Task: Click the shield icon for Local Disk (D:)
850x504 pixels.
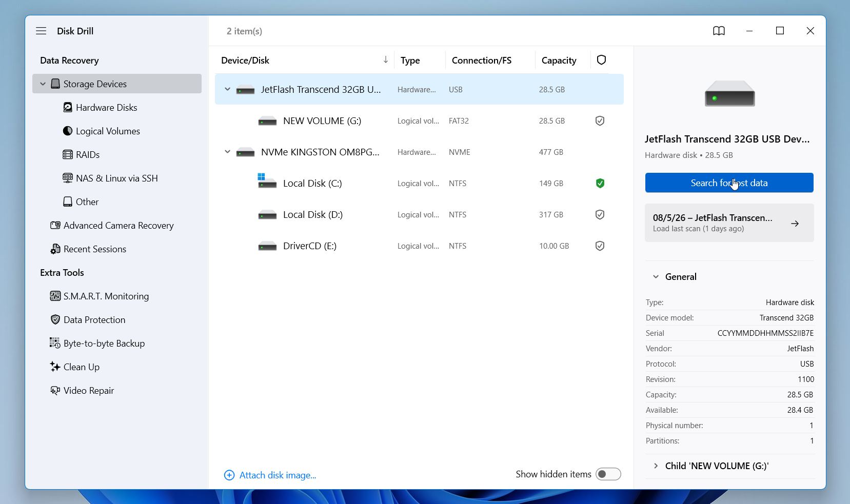Action: click(x=600, y=214)
